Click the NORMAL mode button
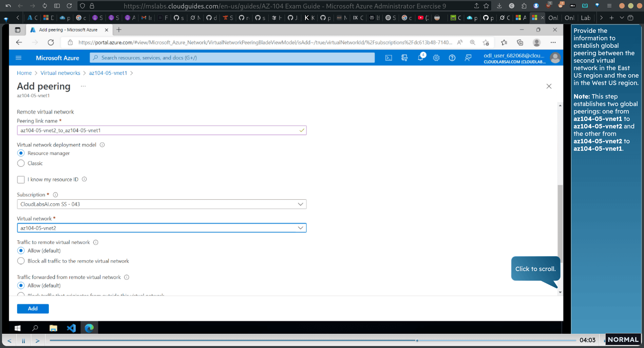 click(x=623, y=340)
